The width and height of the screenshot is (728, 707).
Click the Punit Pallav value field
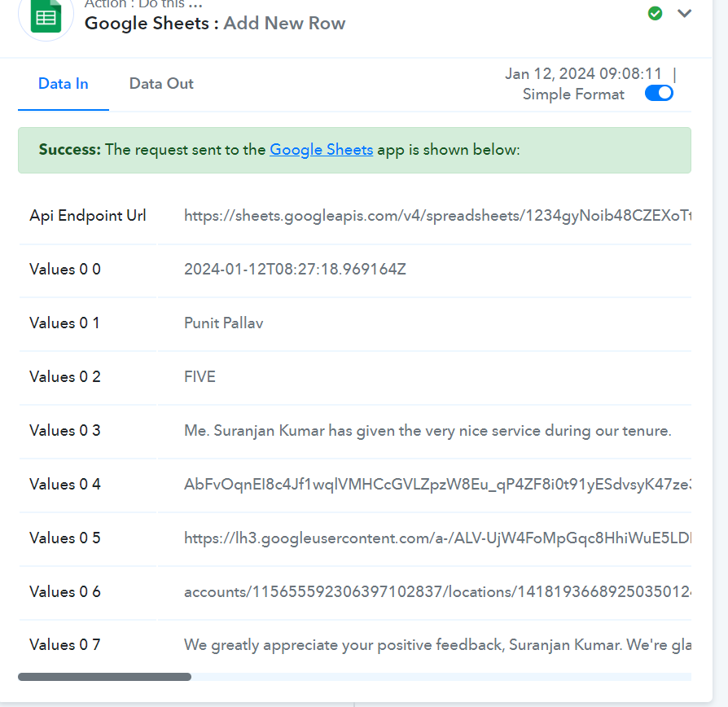224,323
